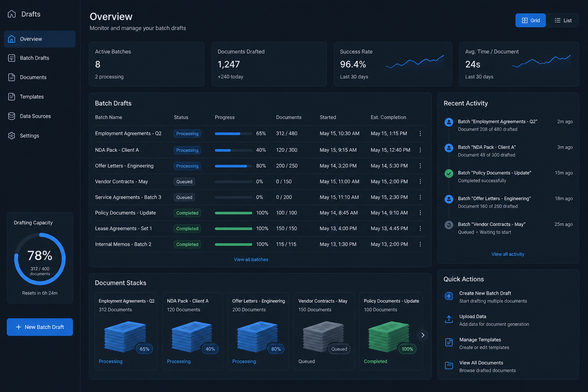Click the Offer Letters - Engineering progress bar
The image size is (588, 392).
[x=234, y=166]
